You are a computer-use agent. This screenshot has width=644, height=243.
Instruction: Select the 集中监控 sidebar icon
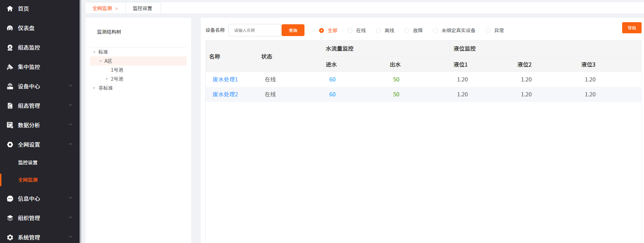pos(10,67)
